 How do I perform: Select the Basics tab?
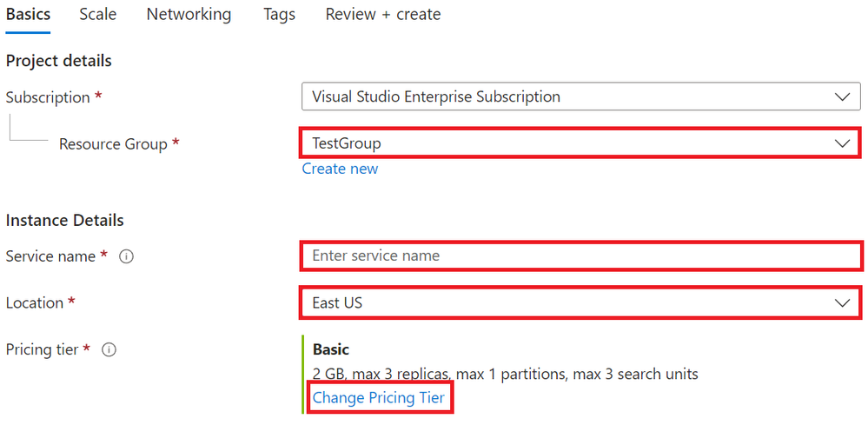pos(28,15)
